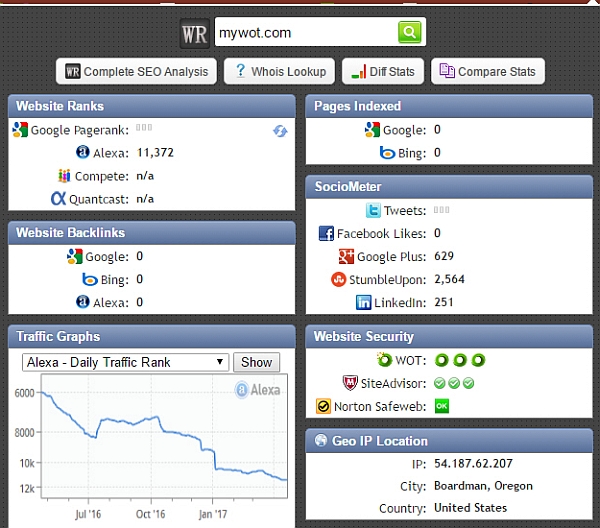Click the WOT icon in Website Security
The width and height of the screenshot is (600, 528).
(x=384, y=359)
